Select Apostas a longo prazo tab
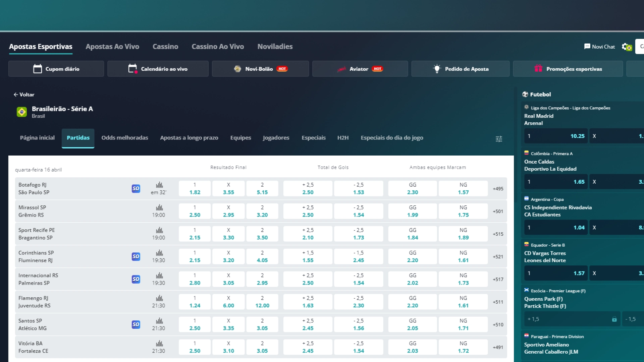This screenshot has height=362, width=644. point(189,138)
